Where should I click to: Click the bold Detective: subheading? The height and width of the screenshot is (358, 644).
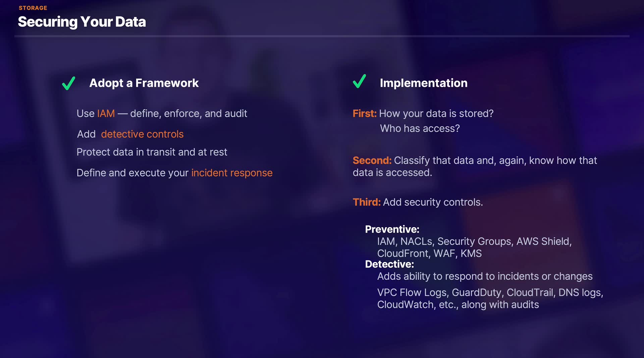(x=389, y=264)
